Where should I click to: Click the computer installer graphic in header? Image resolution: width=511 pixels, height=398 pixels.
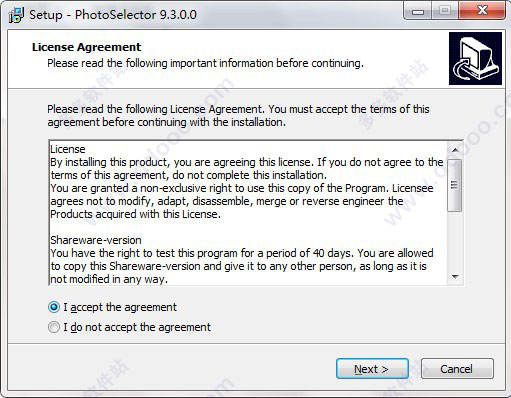(475, 58)
